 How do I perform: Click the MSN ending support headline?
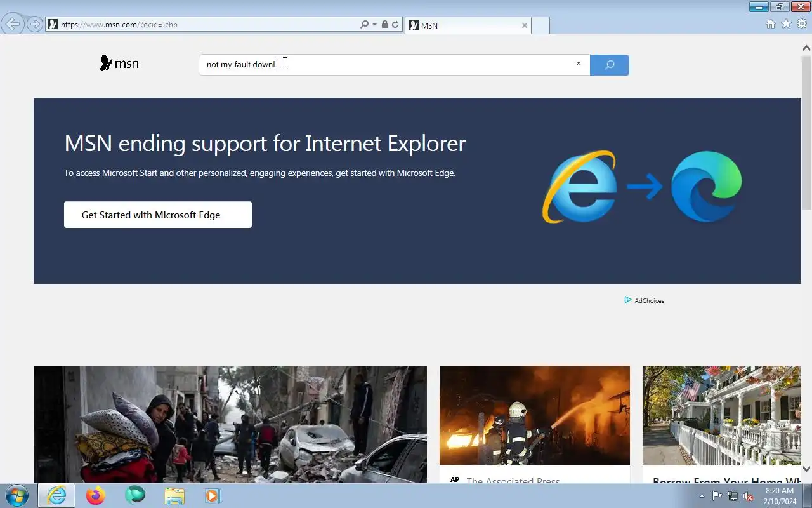click(x=265, y=144)
